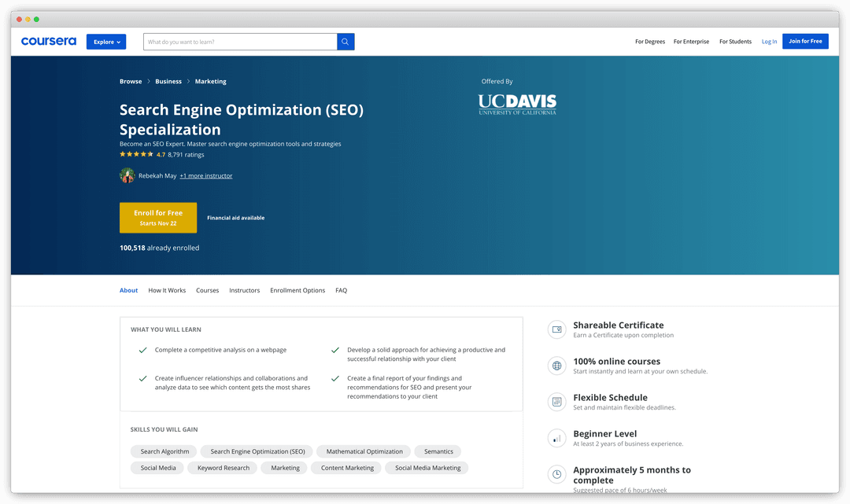
Task: Click the checkmark beside 'Create a final report'
Action: pos(335,378)
